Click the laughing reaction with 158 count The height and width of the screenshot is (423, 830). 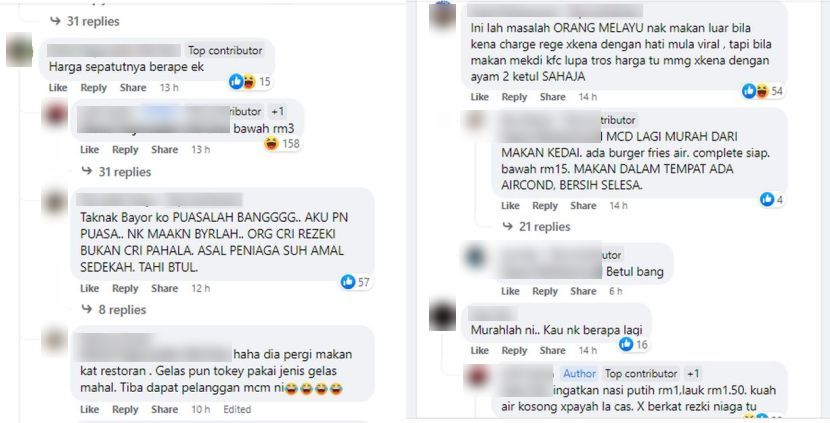282,143
